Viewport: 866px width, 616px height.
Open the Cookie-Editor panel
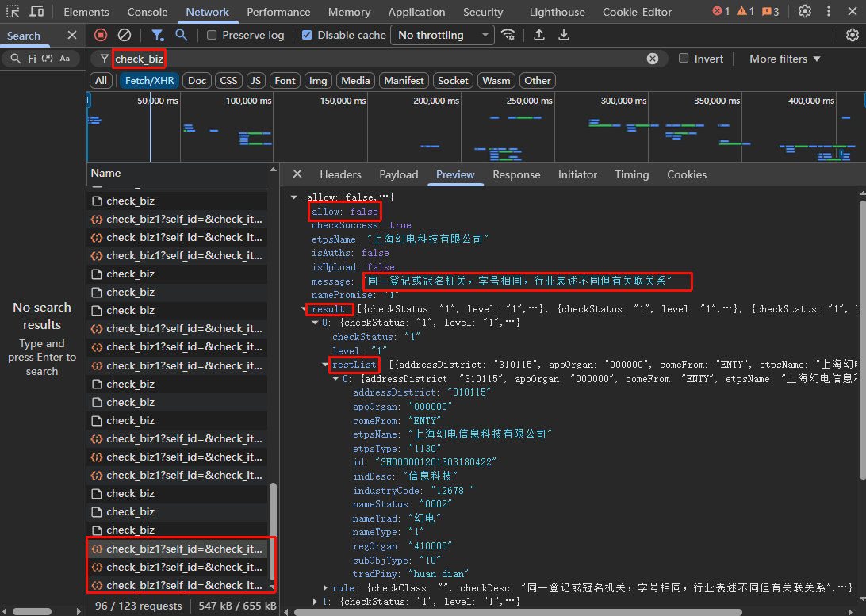(637, 12)
